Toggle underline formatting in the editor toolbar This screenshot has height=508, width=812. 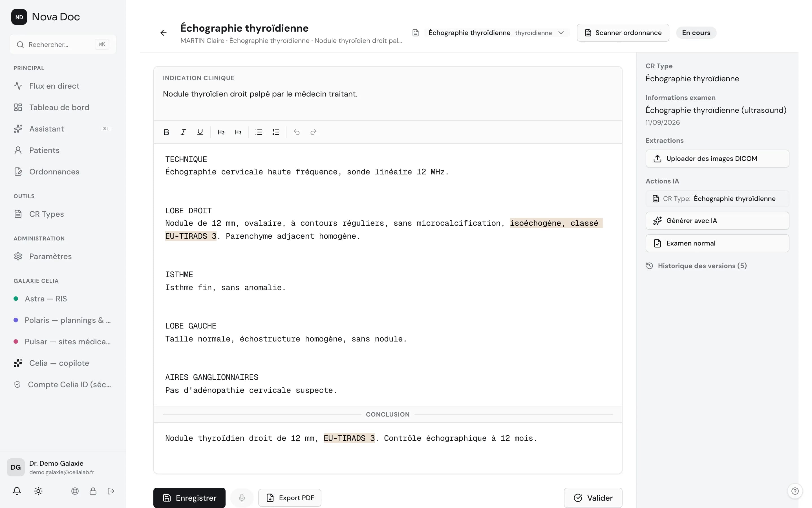(200, 132)
